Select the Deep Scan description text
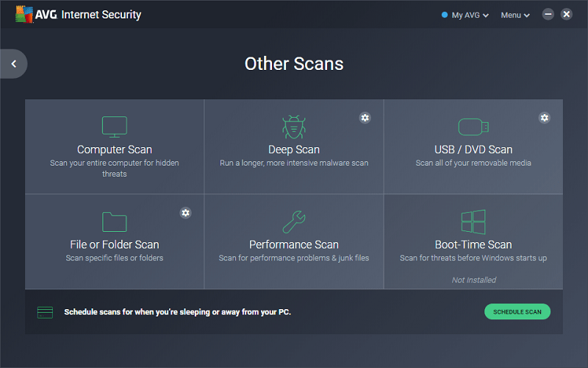588x368 pixels. point(294,163)
